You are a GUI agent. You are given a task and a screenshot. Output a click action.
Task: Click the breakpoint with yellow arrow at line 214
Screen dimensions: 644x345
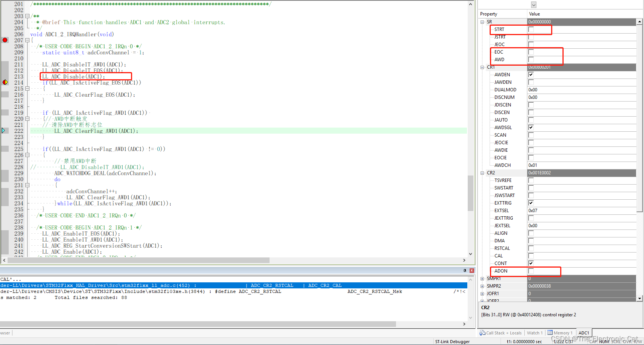[x=5, y=82]
